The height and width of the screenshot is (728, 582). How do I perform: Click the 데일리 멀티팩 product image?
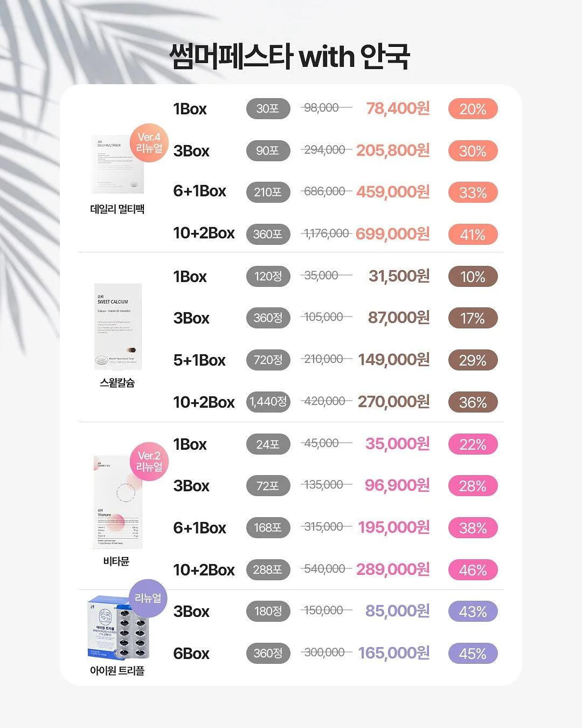(x=118, y=164)
